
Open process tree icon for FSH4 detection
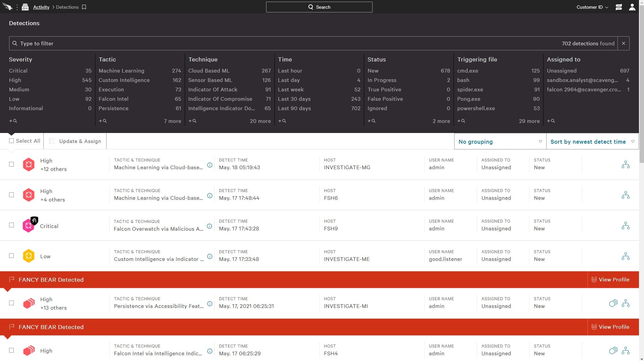click(626, 351)
